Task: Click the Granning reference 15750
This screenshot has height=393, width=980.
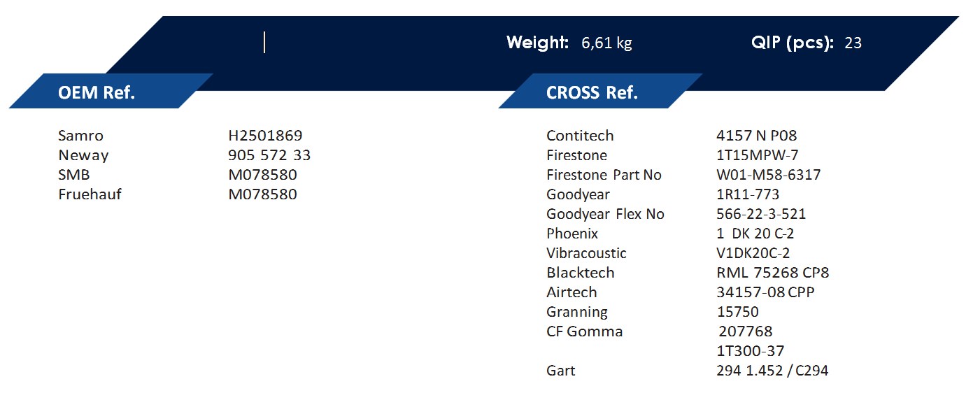Action: click(x=738, y=312)
